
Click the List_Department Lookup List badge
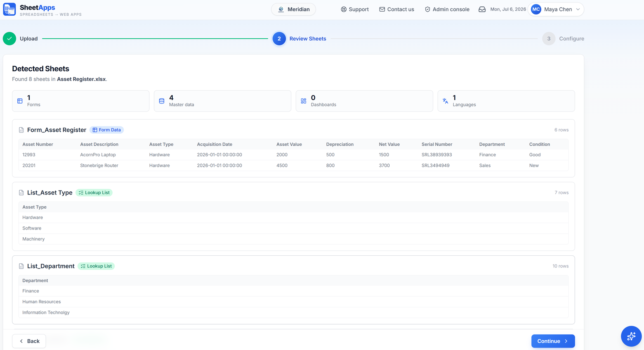tap(96, 266)
